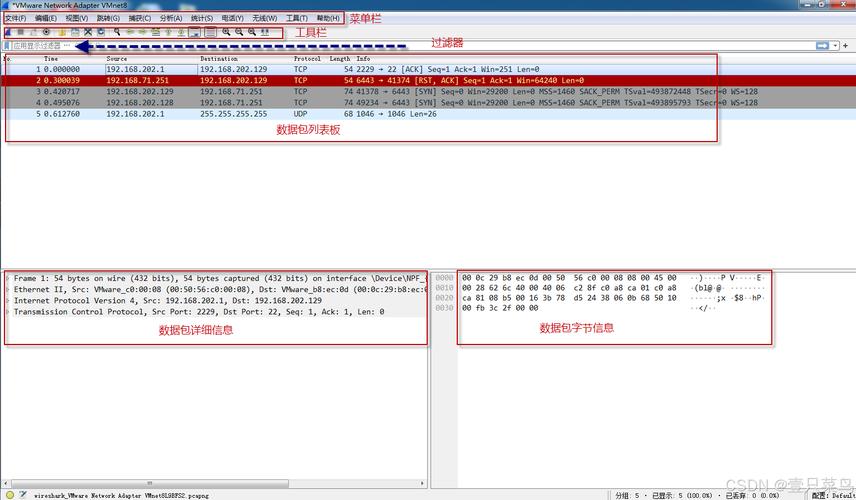Stop capturing packets with the square icon
The width and height of the screenshot is (856, 500).
[21, 32]
